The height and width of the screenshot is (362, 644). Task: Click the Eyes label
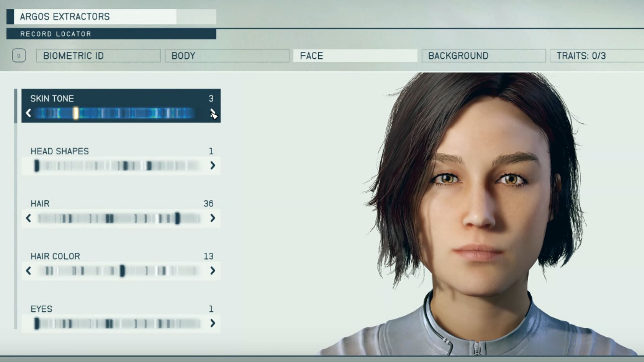click(x=41, y=309)
